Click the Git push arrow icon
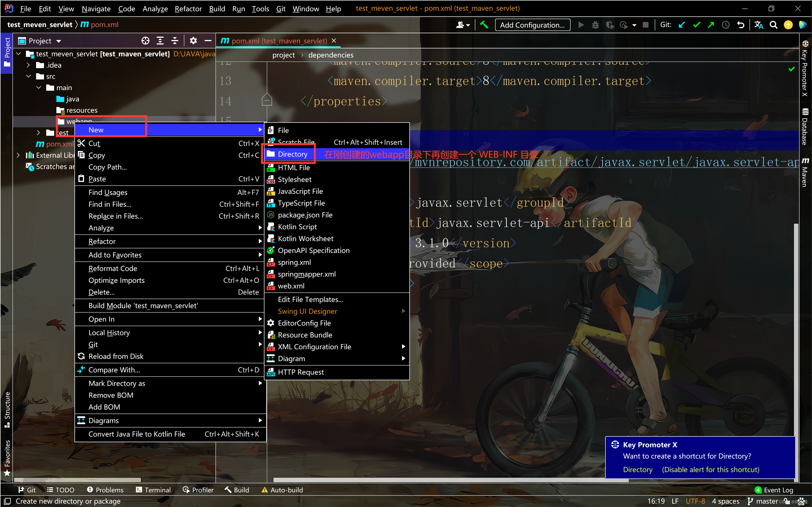812x507 pixels. (711, 25)
